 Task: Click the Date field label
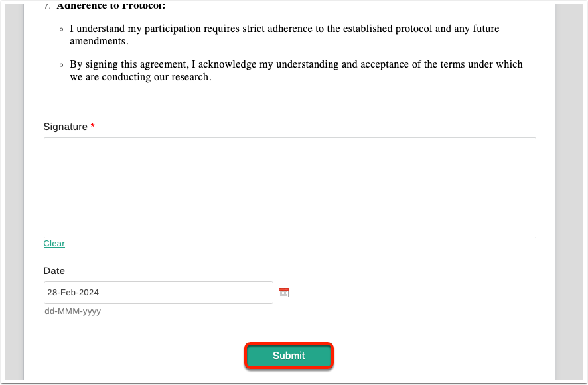coord(54,271)
